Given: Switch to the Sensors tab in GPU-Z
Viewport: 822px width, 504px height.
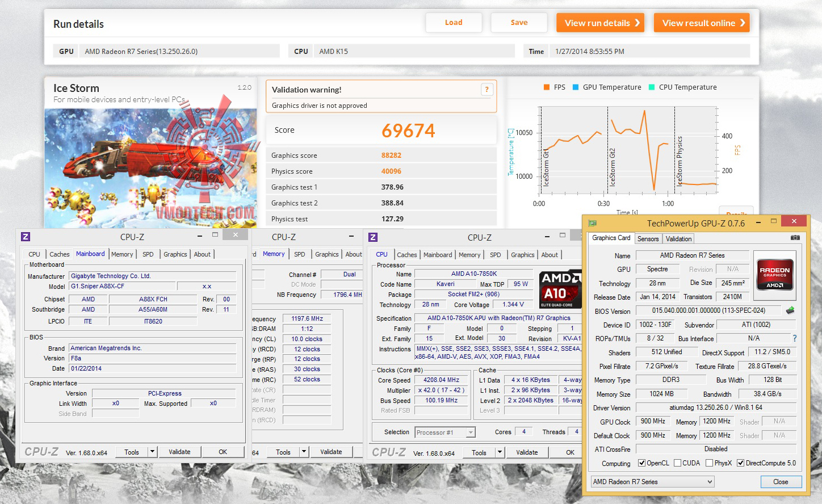Looking at the screenshot, I should point(648,239).
